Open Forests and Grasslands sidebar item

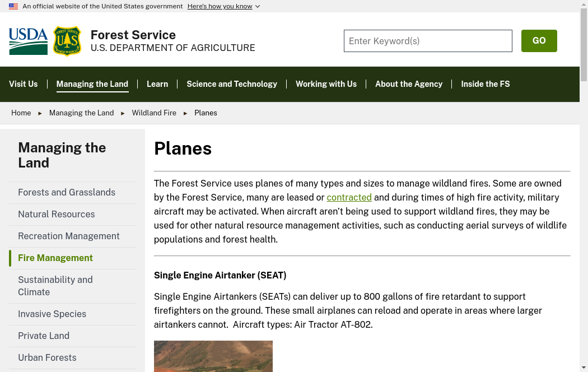[67, 192]
